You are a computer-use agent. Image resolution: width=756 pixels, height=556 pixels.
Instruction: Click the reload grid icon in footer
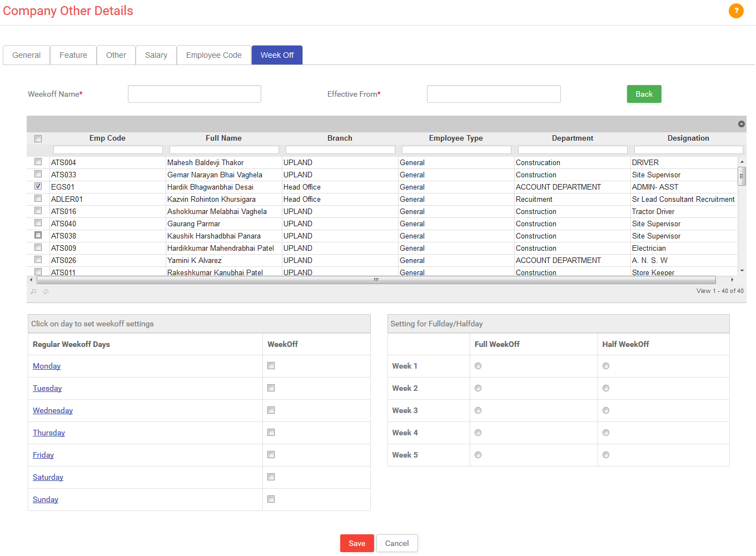(x=46, y=291)
